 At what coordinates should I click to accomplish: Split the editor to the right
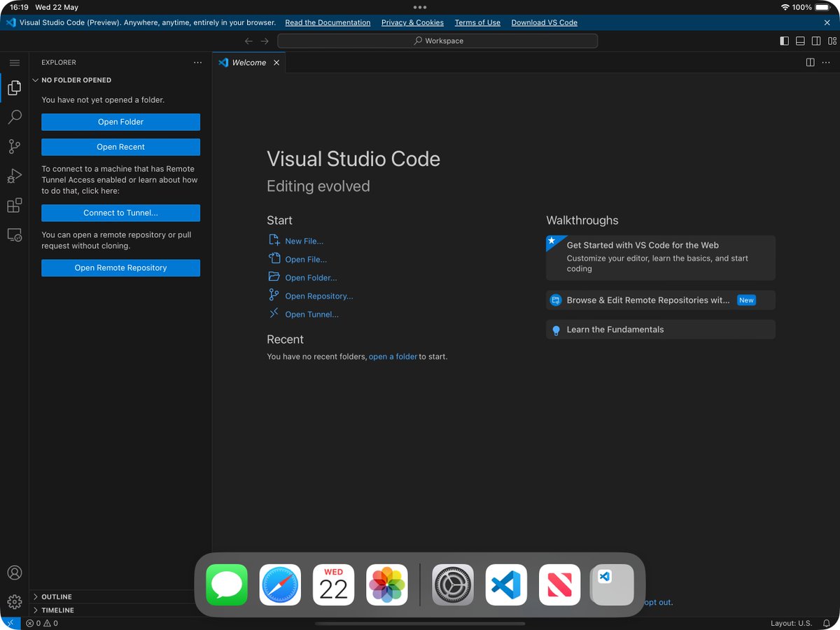coord(810,62)
